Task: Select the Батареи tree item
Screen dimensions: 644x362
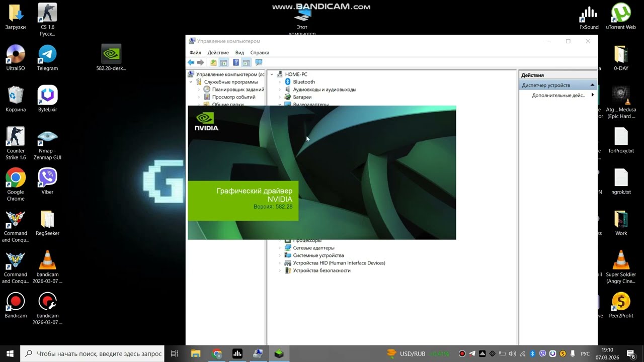Action: coord(302,97)
